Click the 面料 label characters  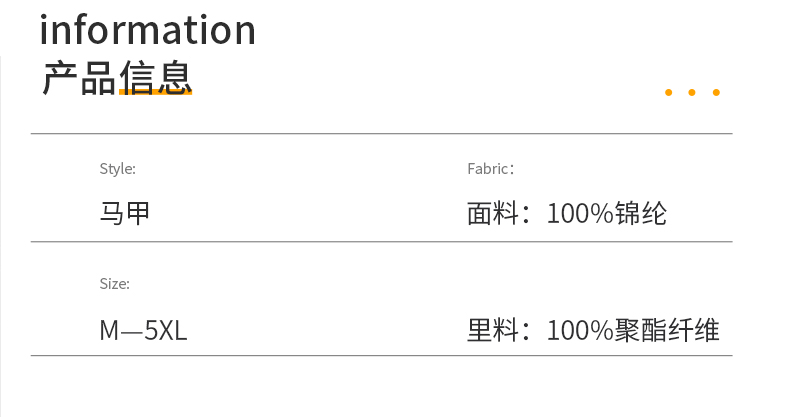click(493, 213)
